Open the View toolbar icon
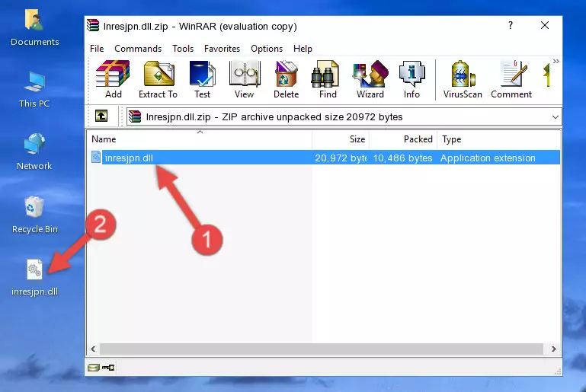This screenshot has width=586, height=392. [245, 79]
